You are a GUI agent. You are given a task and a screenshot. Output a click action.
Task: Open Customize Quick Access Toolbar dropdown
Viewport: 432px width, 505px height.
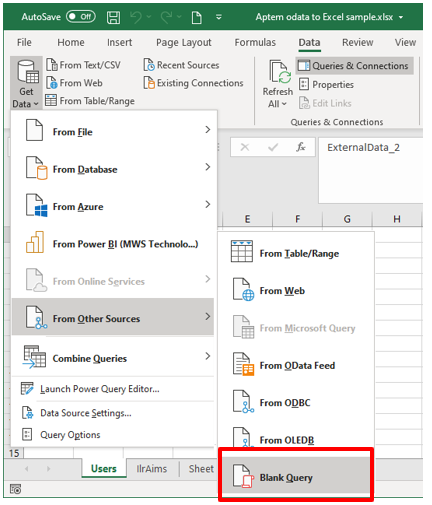click(219, 17)
